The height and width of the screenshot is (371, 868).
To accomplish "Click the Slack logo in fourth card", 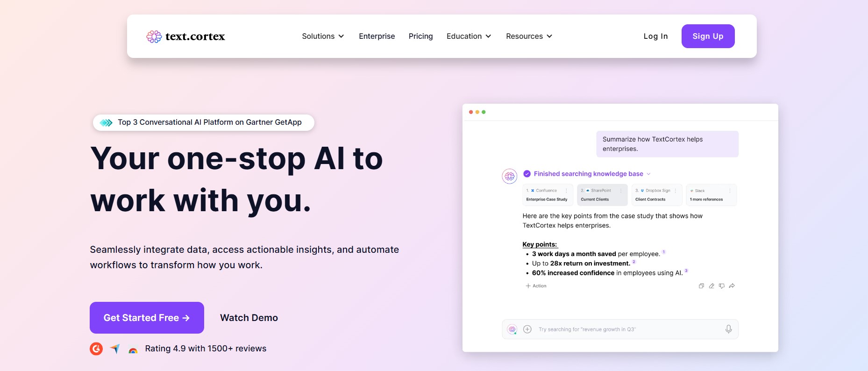I will 692,191.
